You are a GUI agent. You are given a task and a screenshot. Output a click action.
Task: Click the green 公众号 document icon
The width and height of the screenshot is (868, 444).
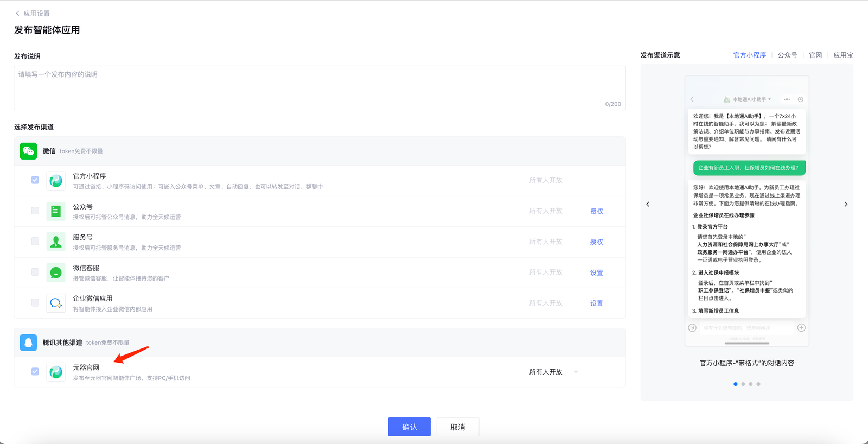pyautogui.click(x=56, y=211)
